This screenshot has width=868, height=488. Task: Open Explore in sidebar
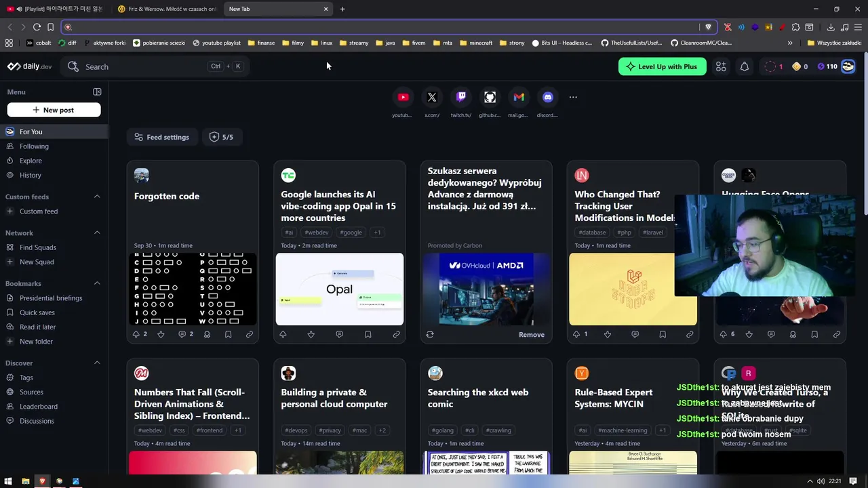coord(54,161)
